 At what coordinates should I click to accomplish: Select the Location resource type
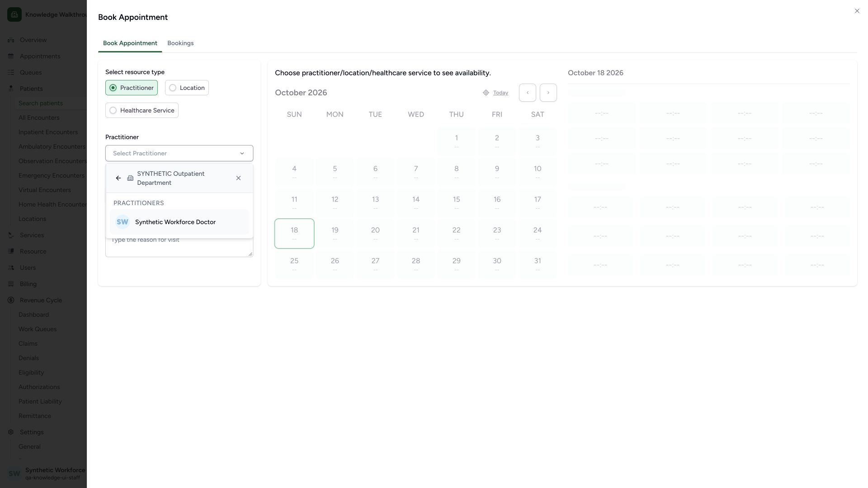(187, 88)
